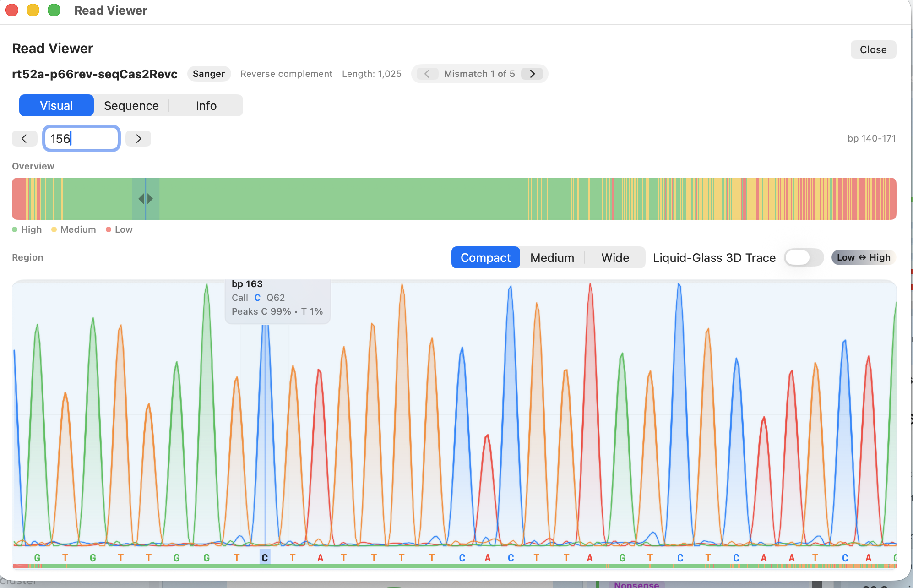913x588 pixels.
Task: Select the Wide trace width option
Action: 614,257
